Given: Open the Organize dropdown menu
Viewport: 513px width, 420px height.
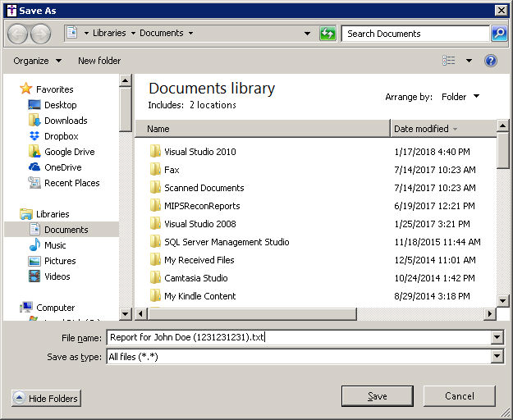Looking at the screenshot, I should 37,61.
